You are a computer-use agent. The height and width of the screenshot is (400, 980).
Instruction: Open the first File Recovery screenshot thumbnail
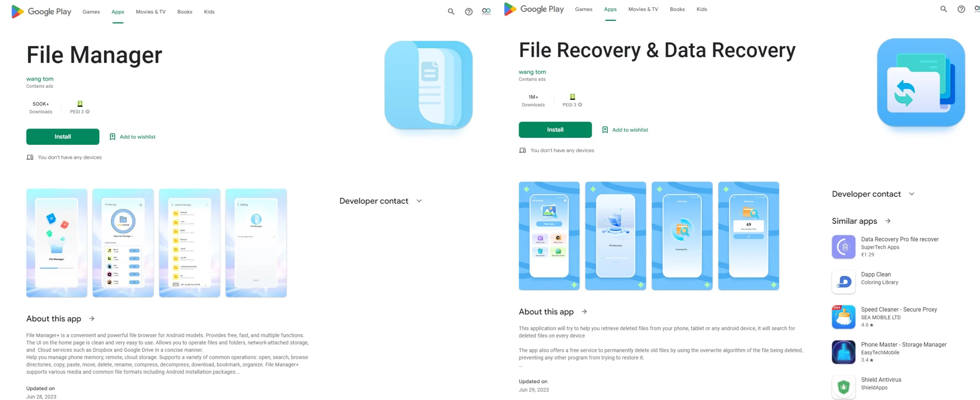click(549, 236)
